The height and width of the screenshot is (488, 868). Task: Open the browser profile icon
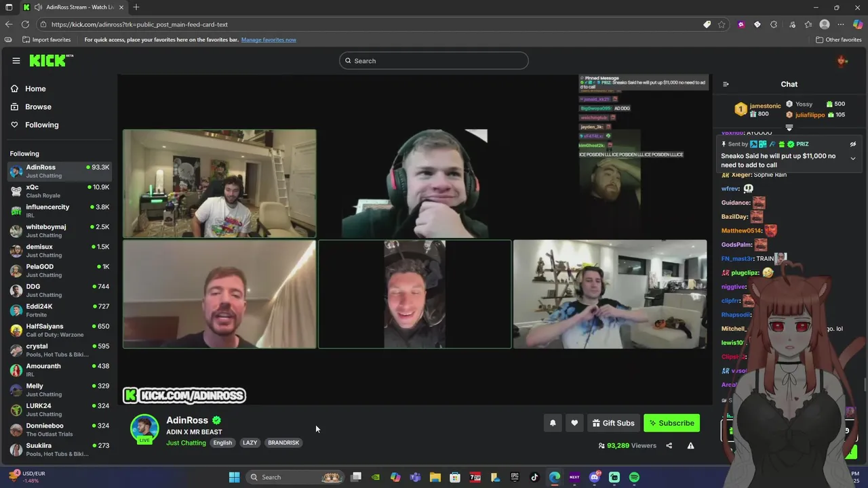tap(825, 24)
